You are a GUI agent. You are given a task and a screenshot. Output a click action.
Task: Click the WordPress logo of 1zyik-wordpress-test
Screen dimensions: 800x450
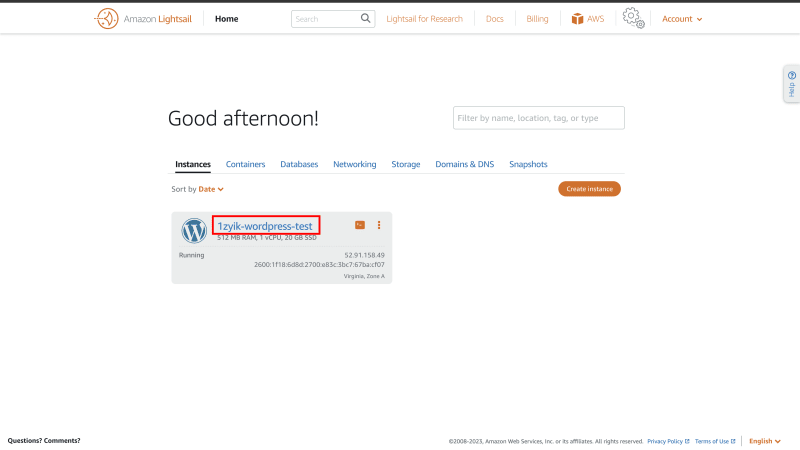tap(194, 231)
